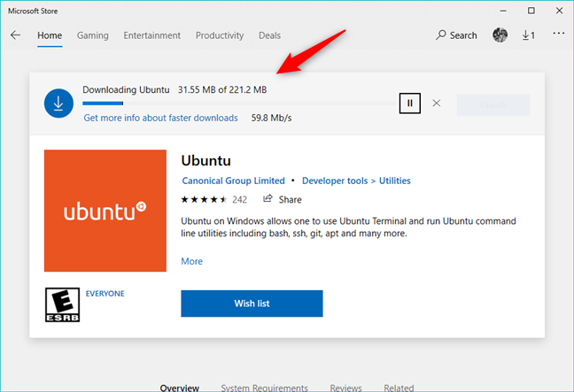This screenshot has height=392, width=574.
Task: Click the blue download circle icon
Action: 58,104
